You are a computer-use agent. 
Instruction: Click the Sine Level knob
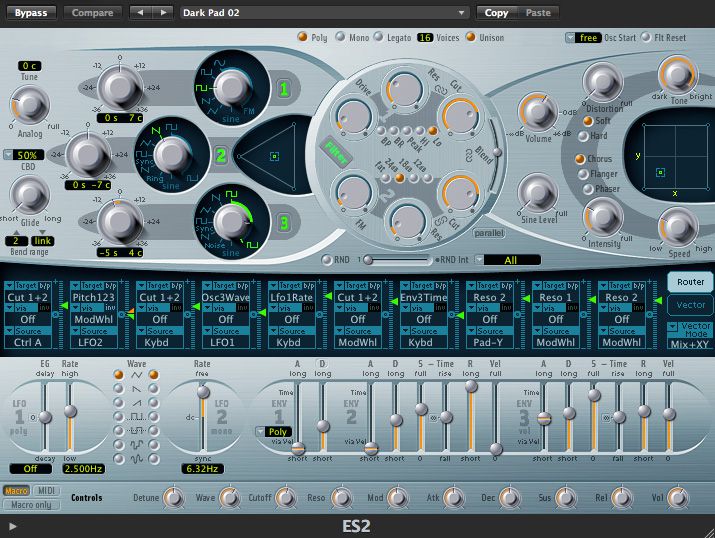pyautogui.click(x=538, y=193)
